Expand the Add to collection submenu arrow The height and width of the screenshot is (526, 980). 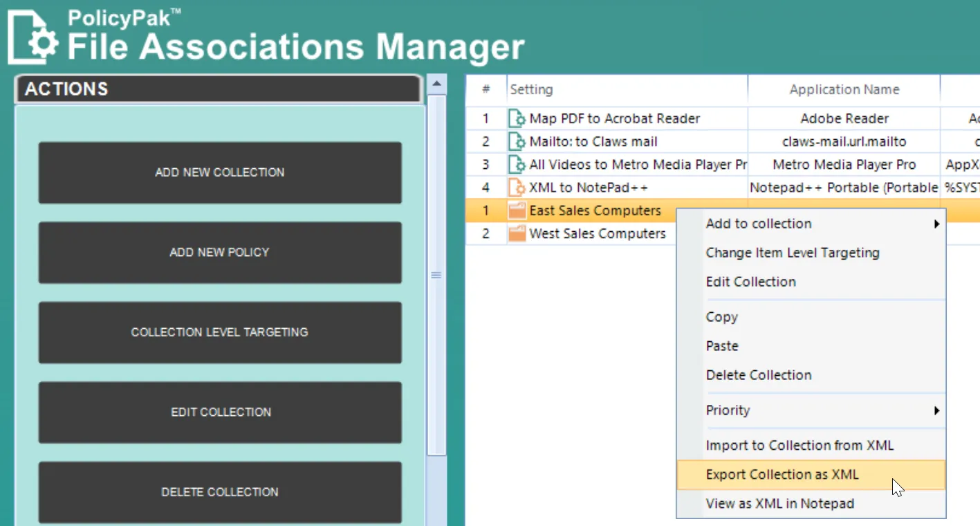(x=936, y=224)
